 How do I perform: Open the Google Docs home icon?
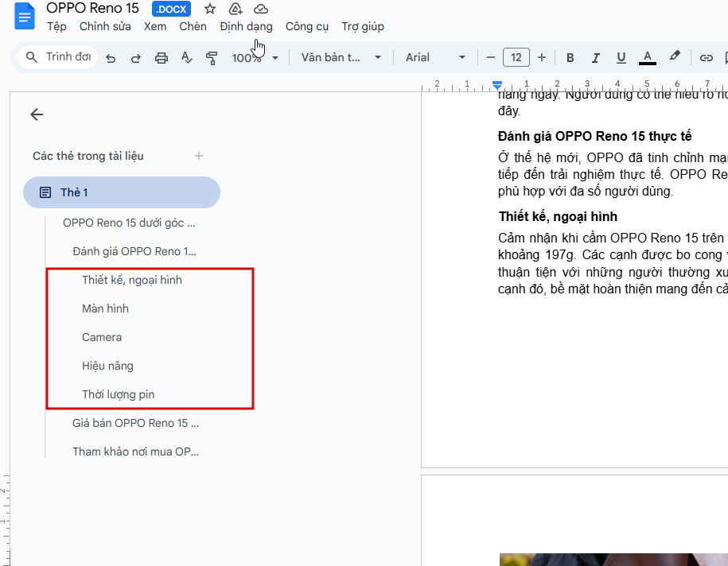[x=24, y=16]
